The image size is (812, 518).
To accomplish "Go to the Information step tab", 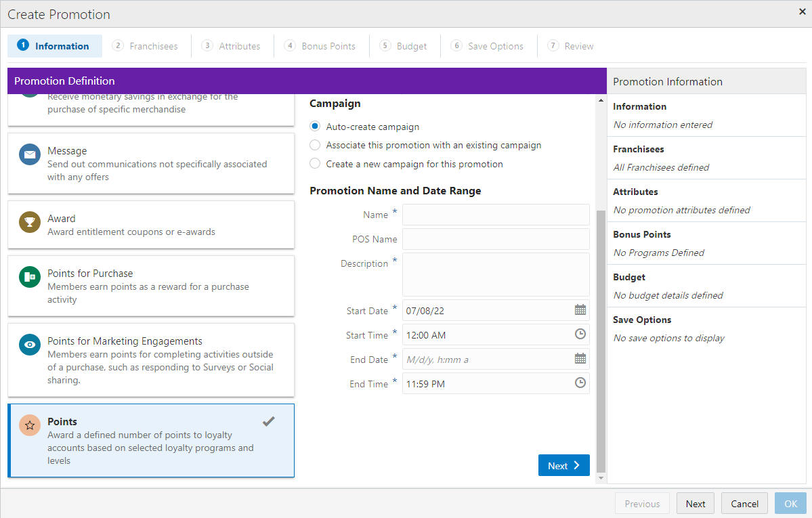I will click(x=54, y=46).
